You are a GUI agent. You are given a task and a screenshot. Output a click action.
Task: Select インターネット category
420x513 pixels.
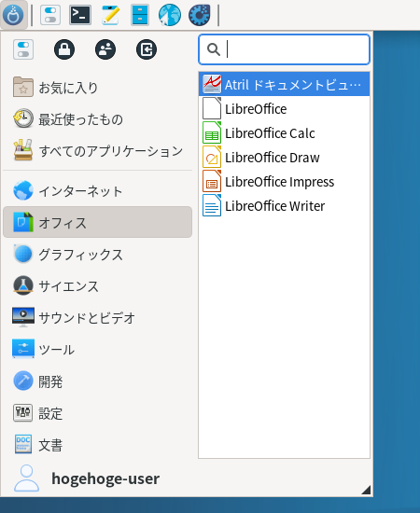point(98,190)
